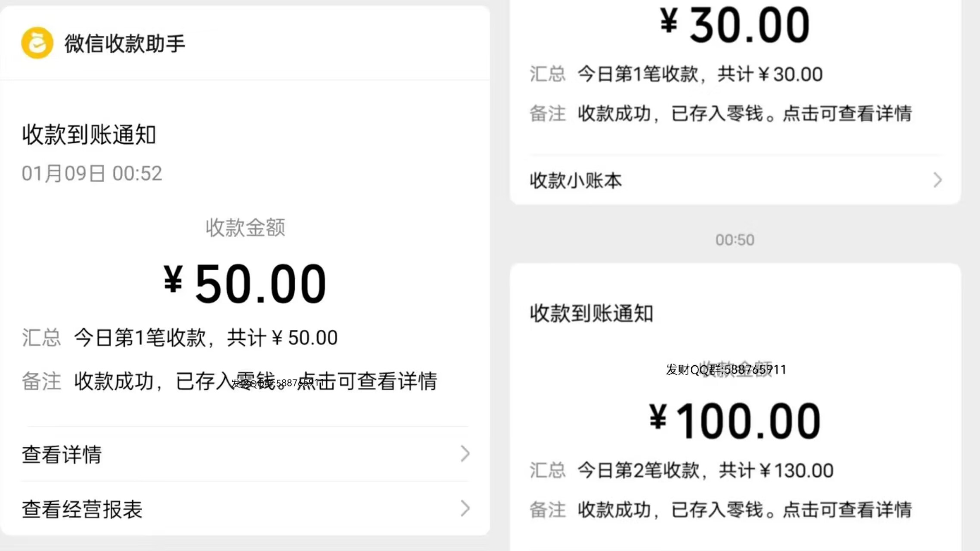Viewport: 980px width, 551px height.
Task: Click the yellow WeChat 收款助手 logo icon
Action: (37, 43)
